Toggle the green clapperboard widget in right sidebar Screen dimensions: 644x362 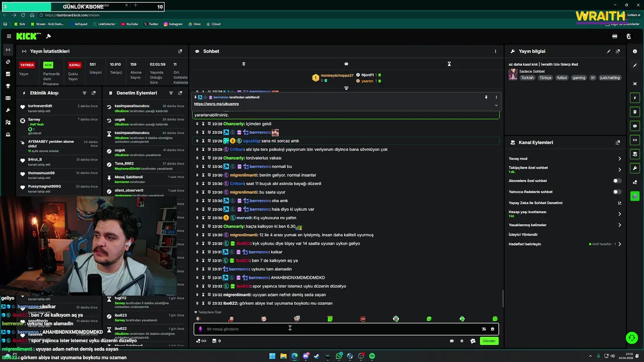tap(635, 196)
